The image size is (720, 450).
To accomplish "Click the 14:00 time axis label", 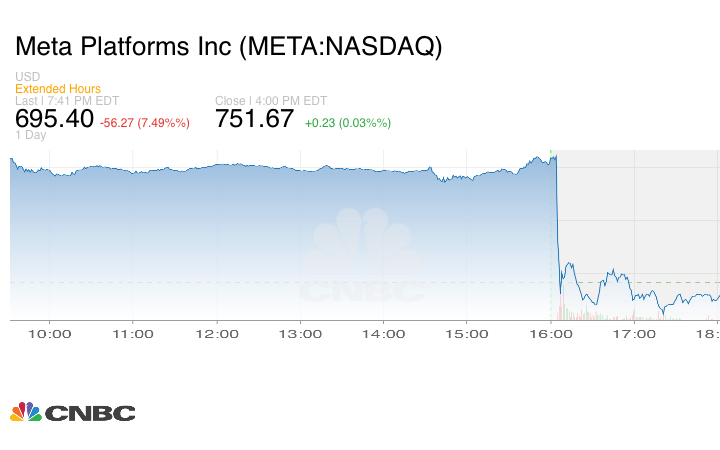I will click(x=383, y=334).
